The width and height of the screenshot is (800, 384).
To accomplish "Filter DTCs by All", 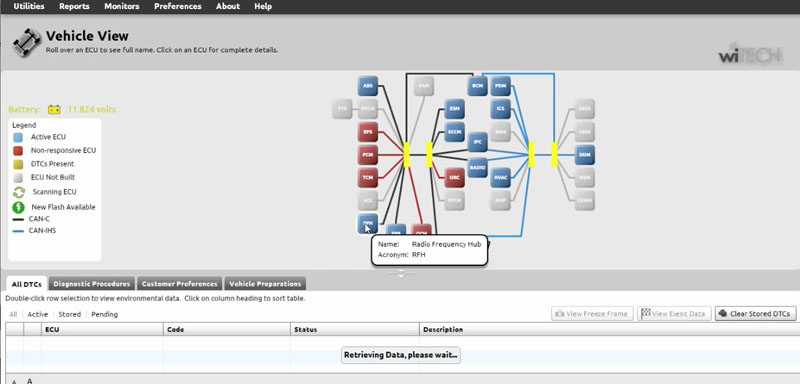I will point(13,314).
